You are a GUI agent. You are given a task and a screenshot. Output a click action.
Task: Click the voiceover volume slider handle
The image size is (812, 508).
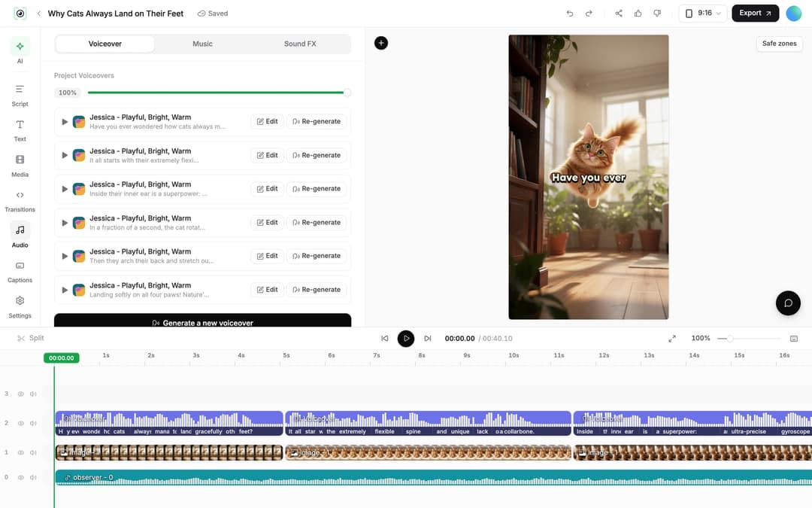347,93
